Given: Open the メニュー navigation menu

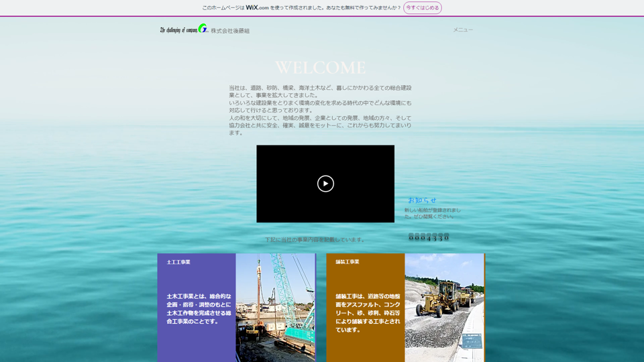Looking at the screenshot, I should [462, 30].
